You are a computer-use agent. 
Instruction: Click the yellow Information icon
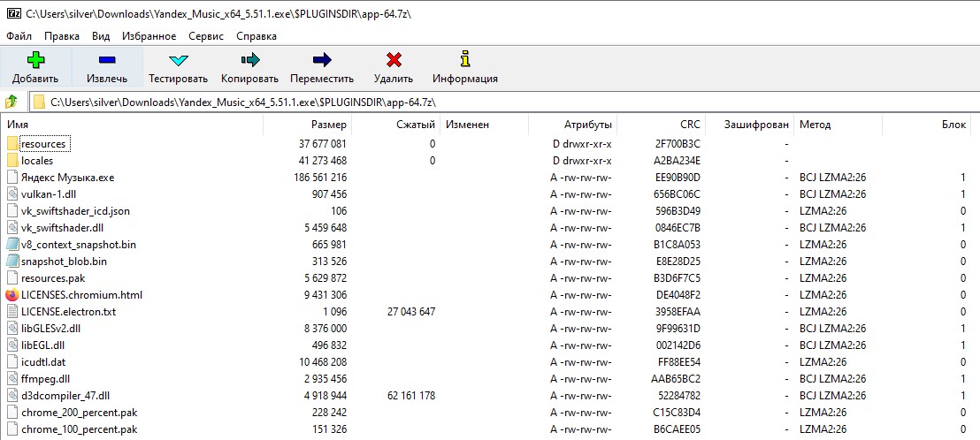465,59
